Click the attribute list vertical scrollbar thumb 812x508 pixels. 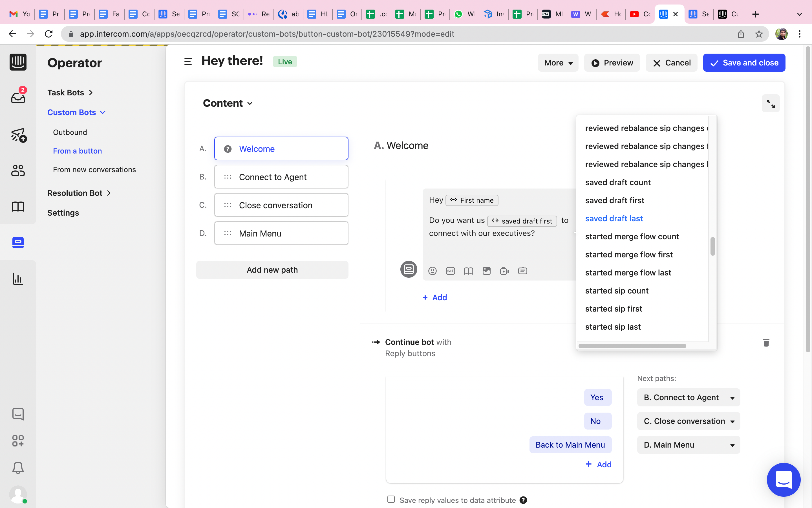click(713, 246)
